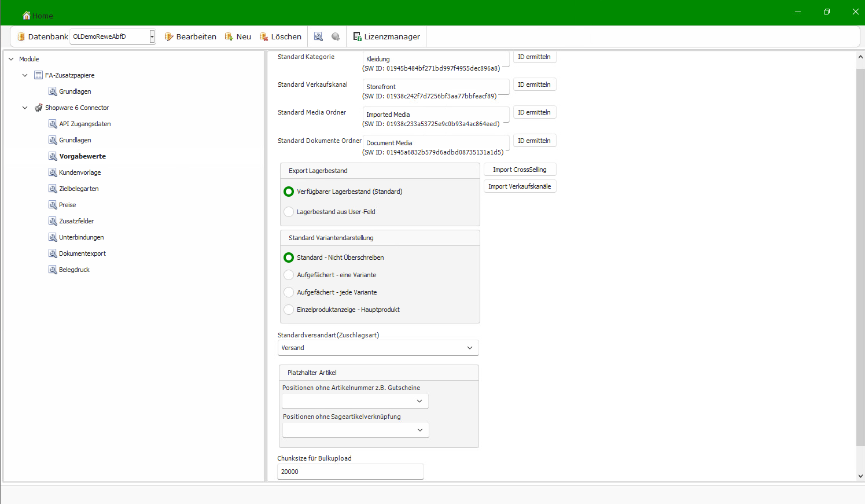Expand the Standardversandart Versand dropdown
Image resolution: width=865 pixels, height=504 pixels.
coord(378,348)
